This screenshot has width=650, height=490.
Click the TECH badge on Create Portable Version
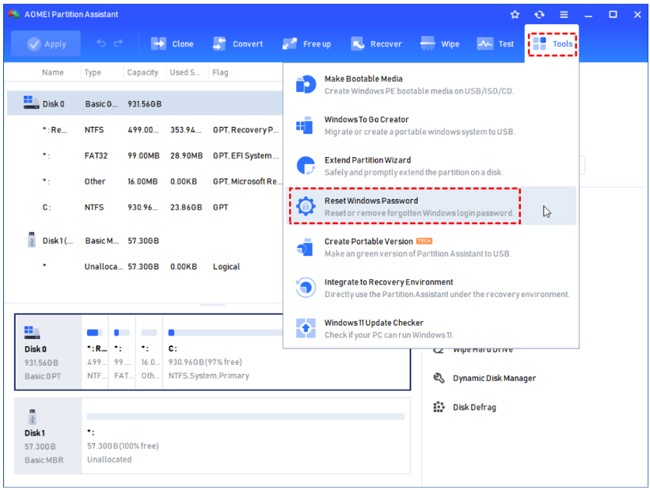(x=424, y=241)
